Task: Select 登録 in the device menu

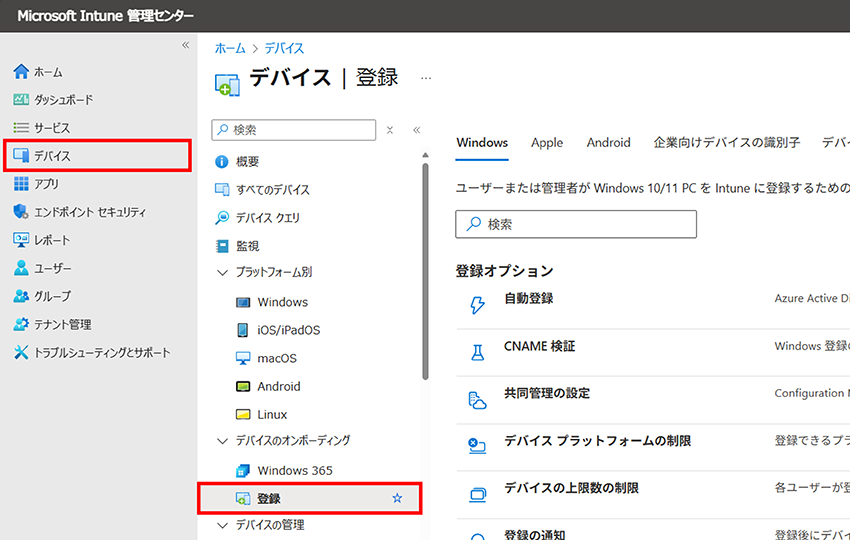Action: pyautogui.click(x=310, y=498)
